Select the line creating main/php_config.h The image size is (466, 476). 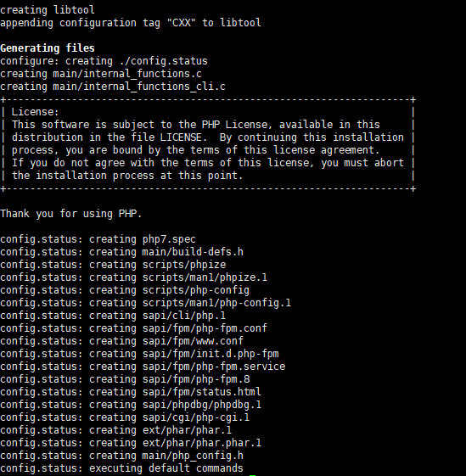(121, 456)
